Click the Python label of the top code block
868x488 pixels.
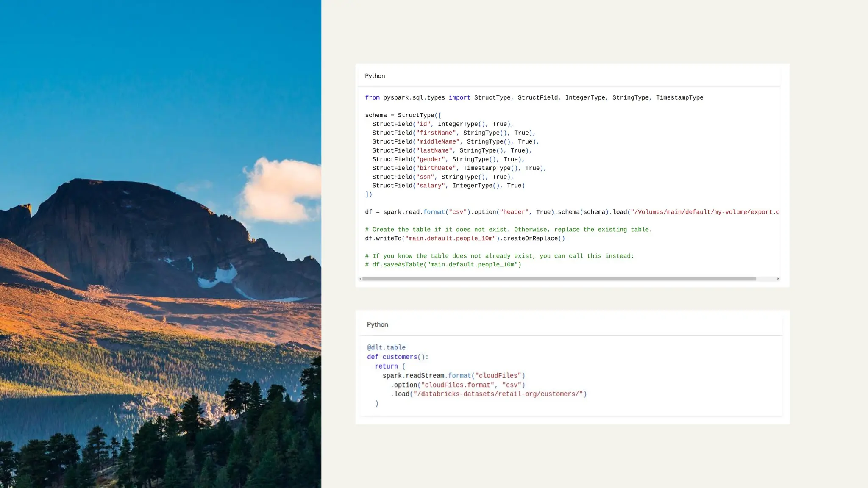[375, 76]
